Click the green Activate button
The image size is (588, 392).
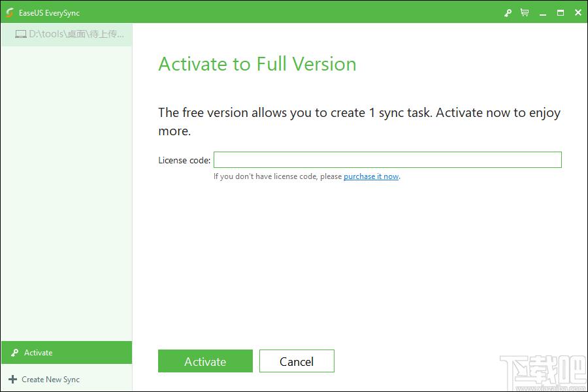click(205, 361)
